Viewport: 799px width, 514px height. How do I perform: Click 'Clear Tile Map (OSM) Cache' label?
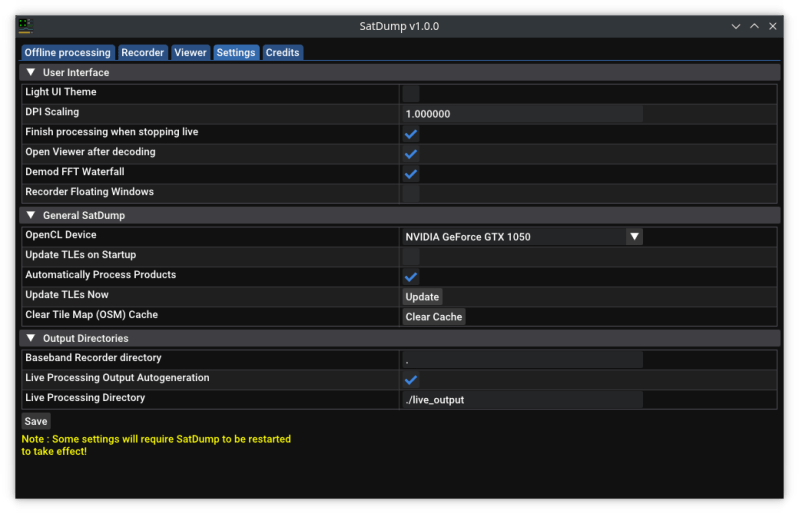92,314
